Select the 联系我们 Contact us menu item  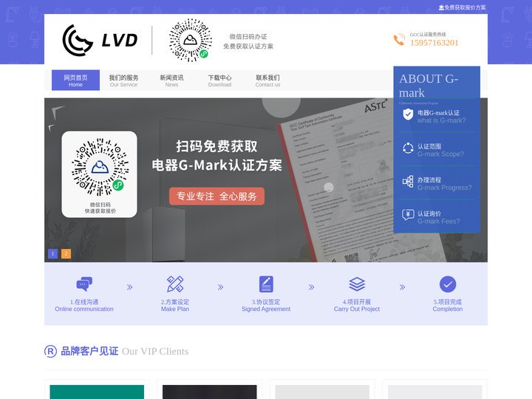point(267,81)
